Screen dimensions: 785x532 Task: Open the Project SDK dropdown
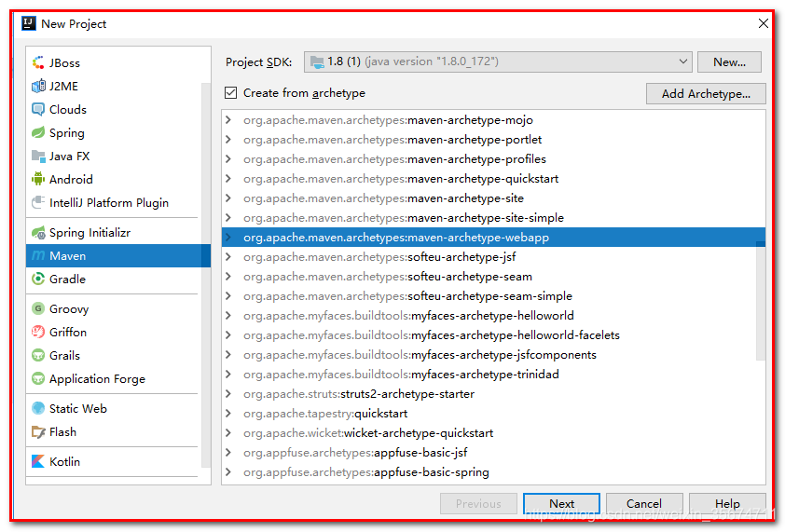[x=498, y=62]
